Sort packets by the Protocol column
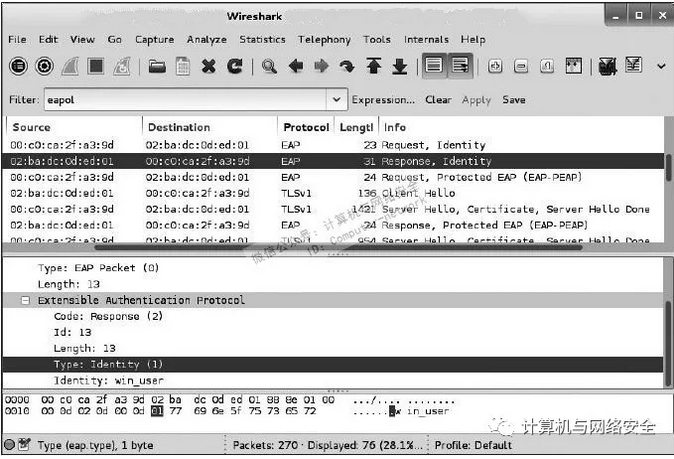Viewport: 674px width, 459px height. coord(306,127)
